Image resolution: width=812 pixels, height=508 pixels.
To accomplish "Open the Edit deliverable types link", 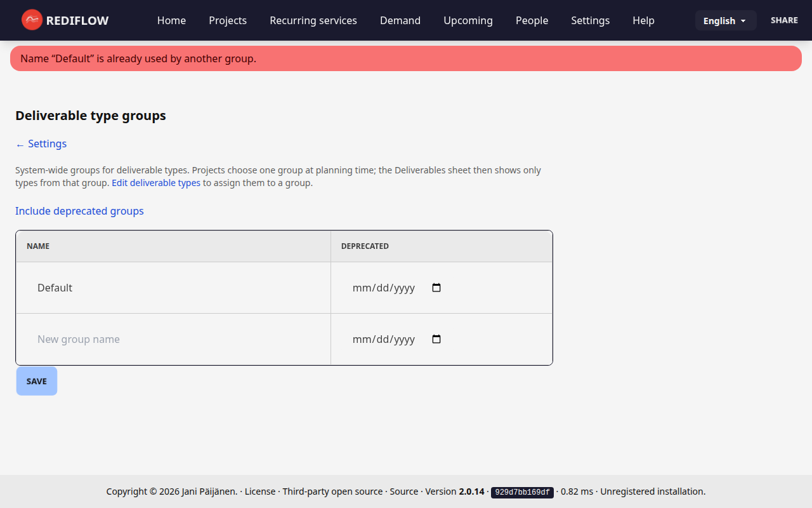I will pyautogui.click(x=156, y=183).
